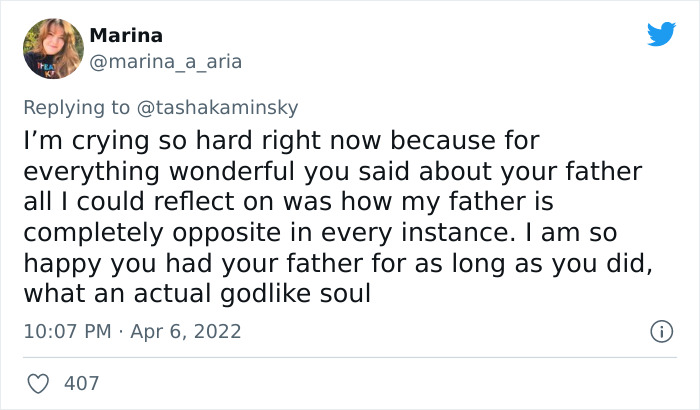700x410 pixels.
Task: Click the display name Marina
Action: [x=125, y=36]
